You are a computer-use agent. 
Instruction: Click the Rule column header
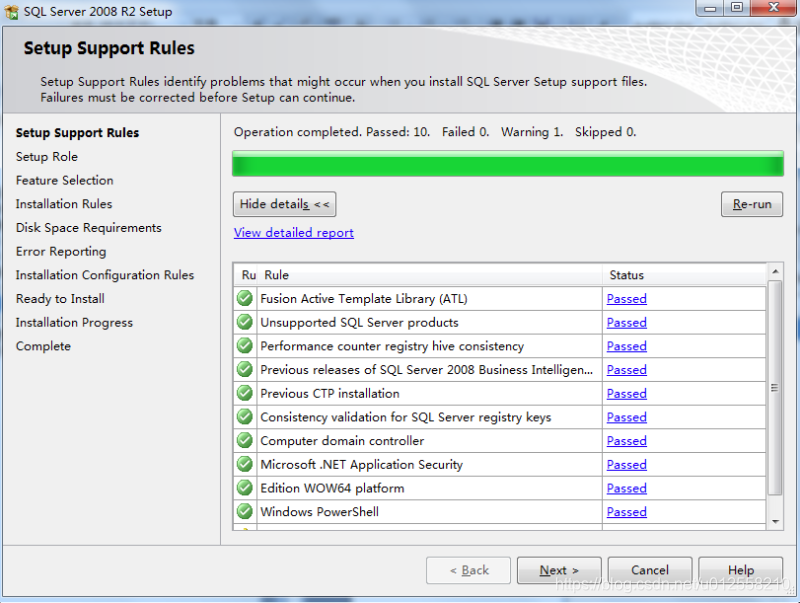coord(431,275)
